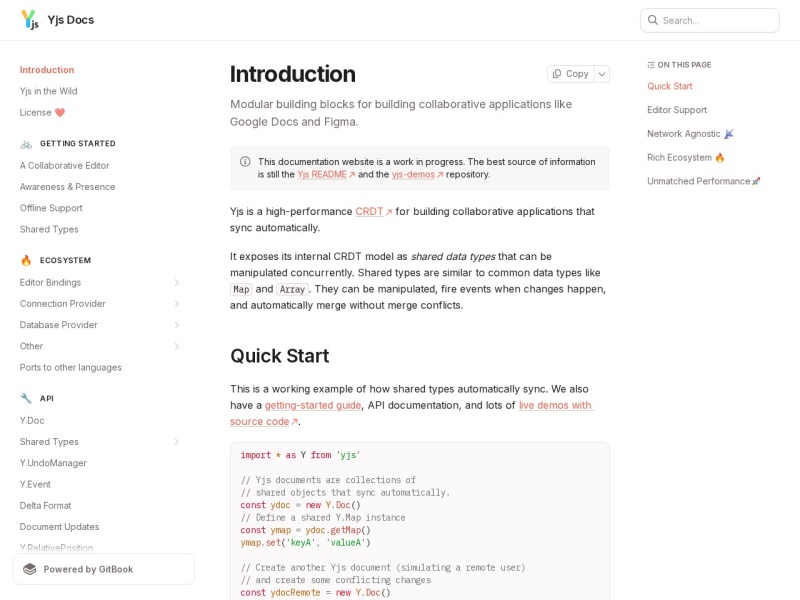This screenshot has height=600, width=800.
Task: Click the Yjs Docs site title
Action: click(x=70, y=20)
